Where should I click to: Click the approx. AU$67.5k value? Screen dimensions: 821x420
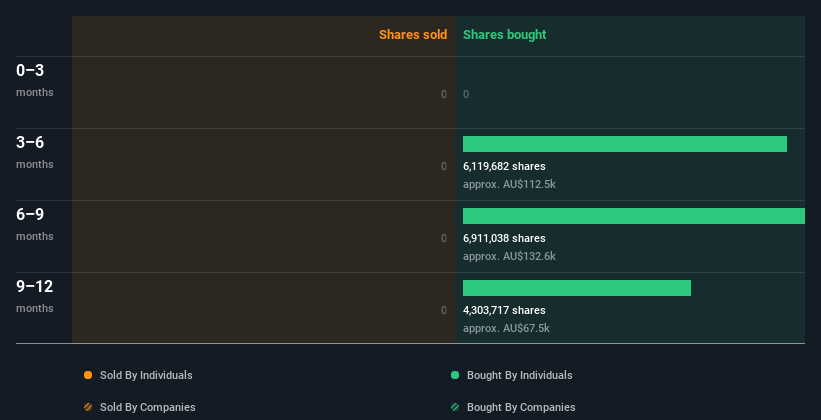click(x=506, y=329)
